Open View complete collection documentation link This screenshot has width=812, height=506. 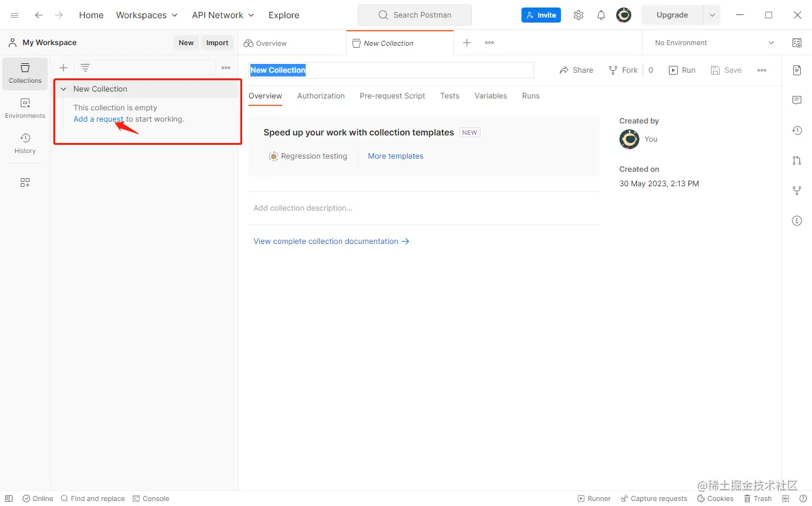coord(331,241)
